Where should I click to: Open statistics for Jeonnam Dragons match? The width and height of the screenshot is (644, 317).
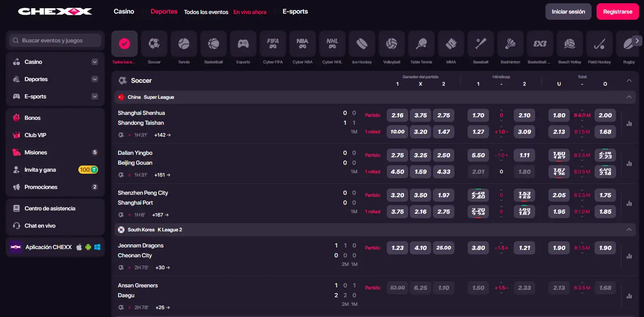(x=629, y=256)
